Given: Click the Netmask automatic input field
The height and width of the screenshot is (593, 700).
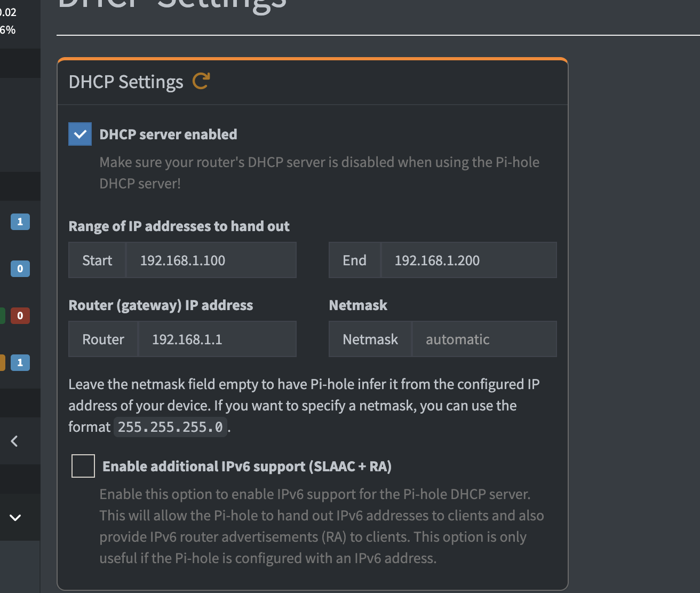Looking at the screenshot, I should [484, 339].
